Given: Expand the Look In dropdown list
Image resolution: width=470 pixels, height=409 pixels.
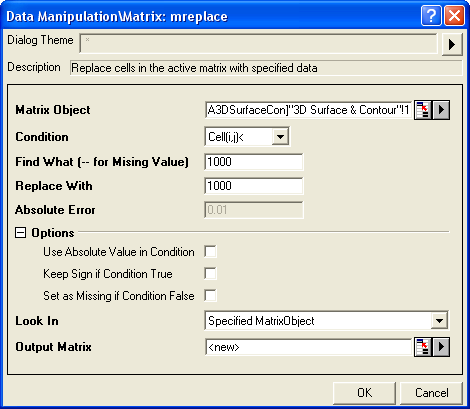Looking at the screenshot, I should pos(439,321).
